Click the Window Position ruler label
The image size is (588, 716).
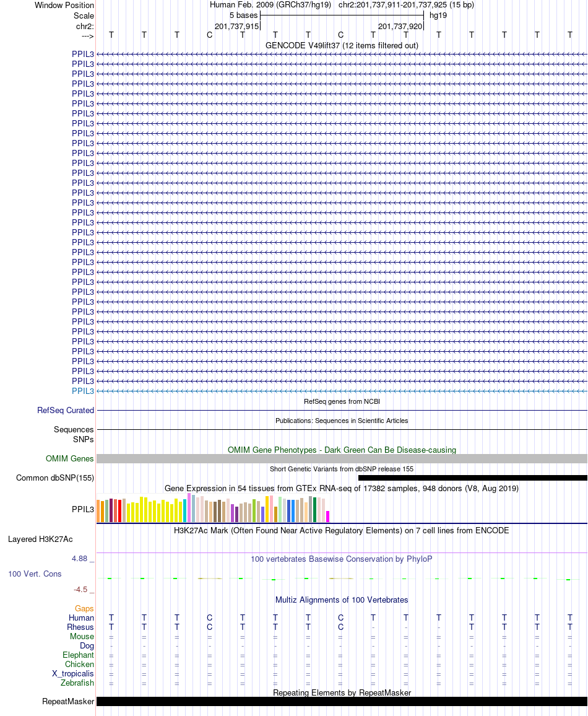(64, 5)
